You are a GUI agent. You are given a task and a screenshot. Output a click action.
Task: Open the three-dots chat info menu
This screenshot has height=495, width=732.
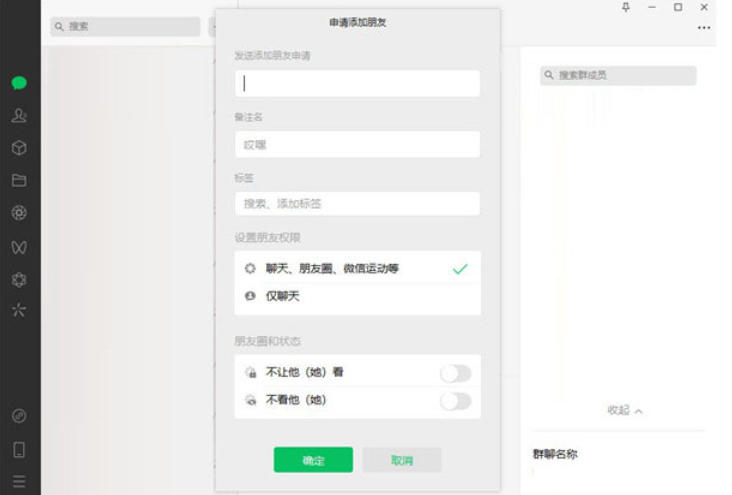pyautogui.click(x=704, y=28)
